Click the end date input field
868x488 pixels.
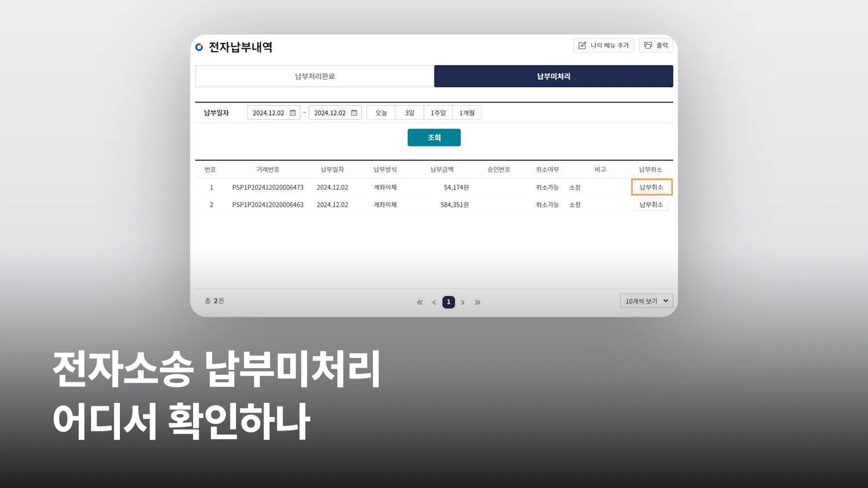(335, 113)
